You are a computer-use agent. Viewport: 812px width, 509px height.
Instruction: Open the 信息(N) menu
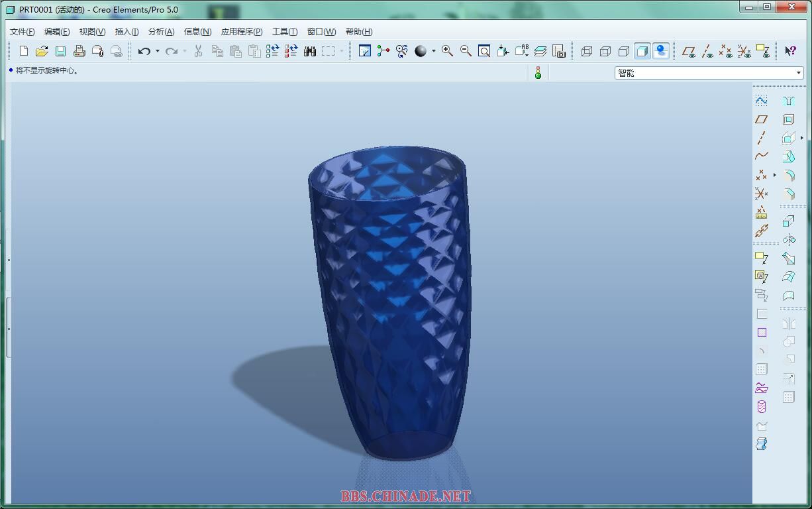197,31
